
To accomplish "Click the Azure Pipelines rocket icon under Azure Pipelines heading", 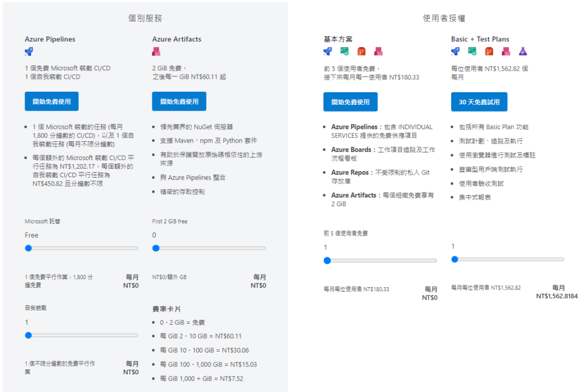I will click(x=29, y=51).
